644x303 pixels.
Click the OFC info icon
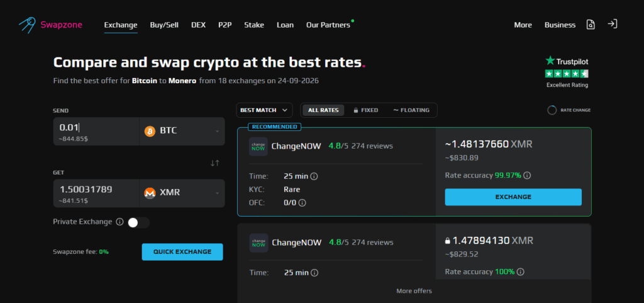coord(303,203)
